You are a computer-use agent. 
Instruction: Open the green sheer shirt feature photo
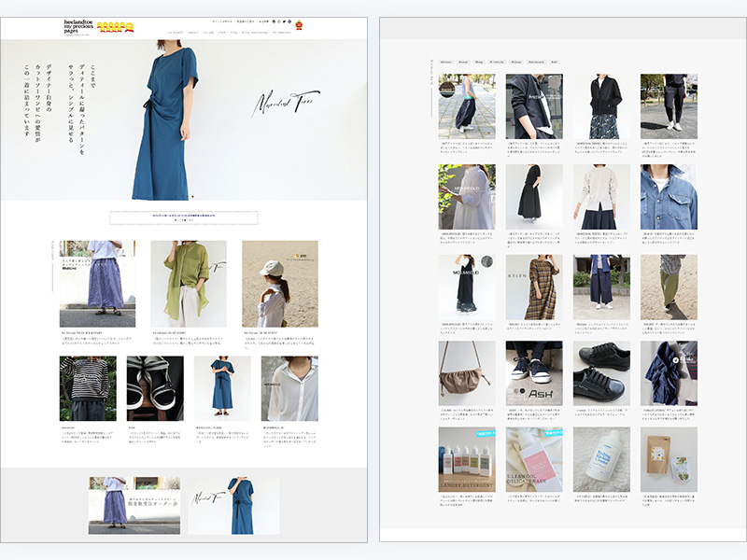(188, 284)
